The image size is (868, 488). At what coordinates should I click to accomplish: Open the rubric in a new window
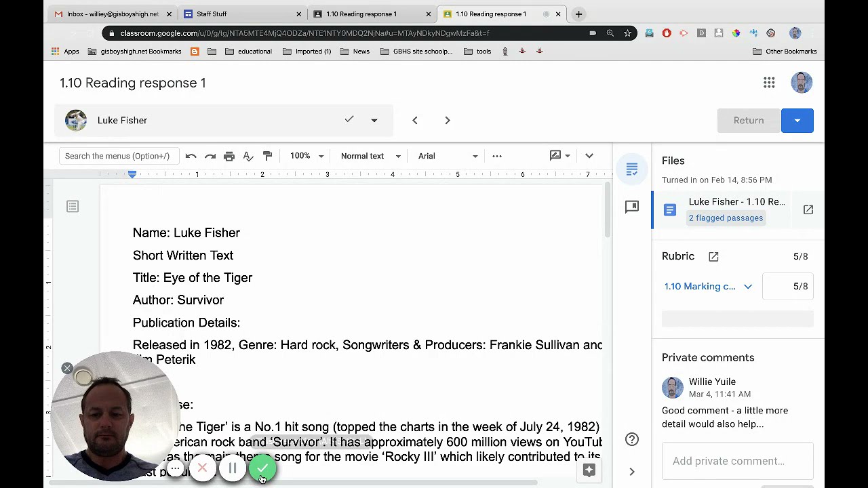coord(713,256)
